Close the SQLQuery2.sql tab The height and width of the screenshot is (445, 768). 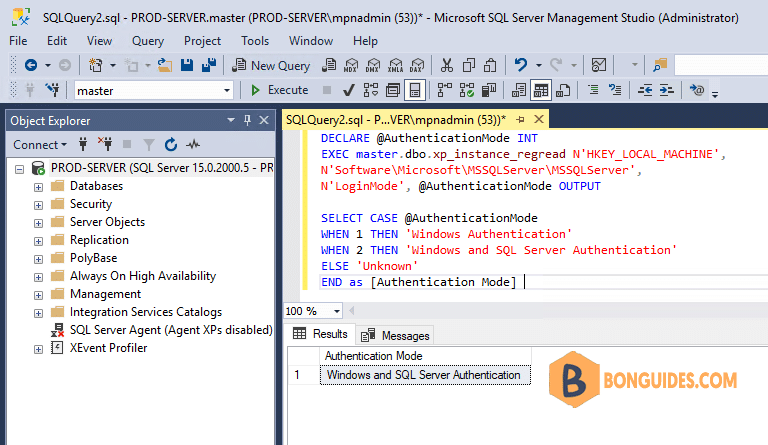(539, 119)
